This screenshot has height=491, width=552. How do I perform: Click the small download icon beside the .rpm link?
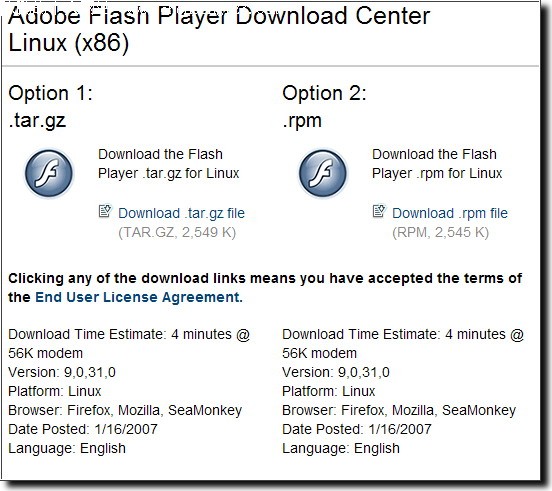point(379,211)
